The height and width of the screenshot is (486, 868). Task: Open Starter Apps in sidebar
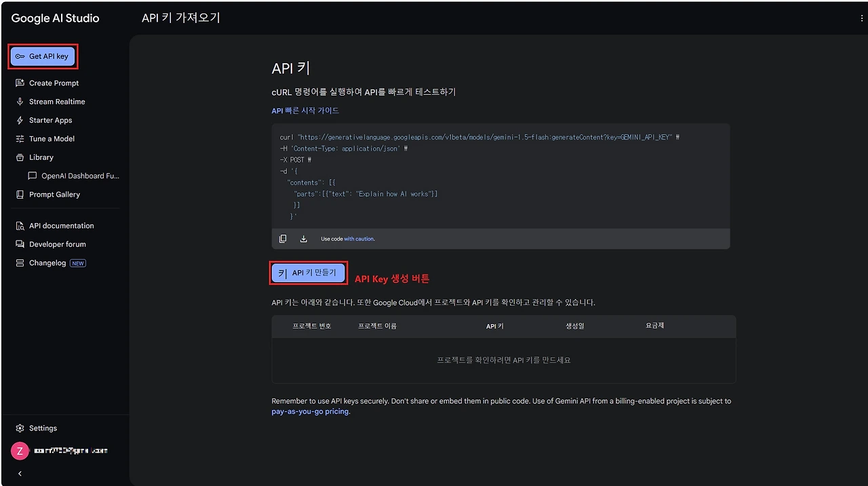coord(50,120)
